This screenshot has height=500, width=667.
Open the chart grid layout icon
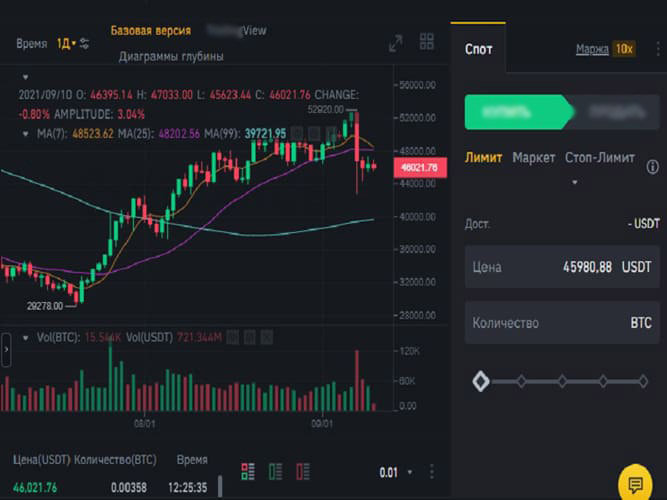point(427,42)
